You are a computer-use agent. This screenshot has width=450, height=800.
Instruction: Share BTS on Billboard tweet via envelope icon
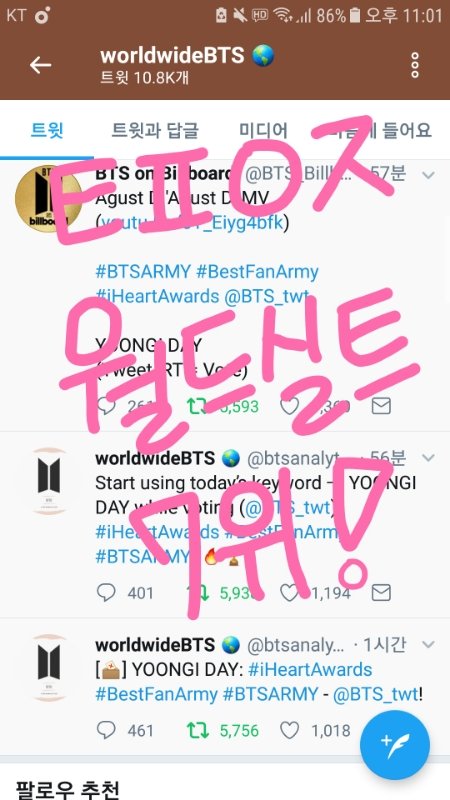click(381, 406)
